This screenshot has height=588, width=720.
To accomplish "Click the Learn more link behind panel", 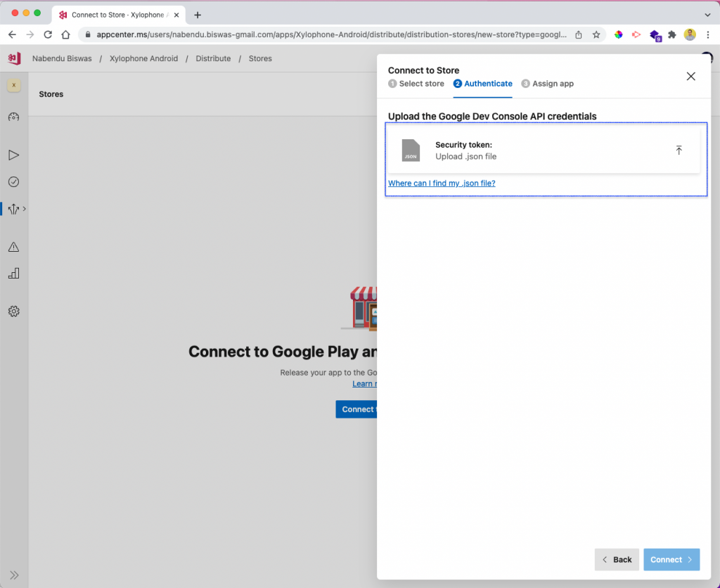I will point(365,384).
